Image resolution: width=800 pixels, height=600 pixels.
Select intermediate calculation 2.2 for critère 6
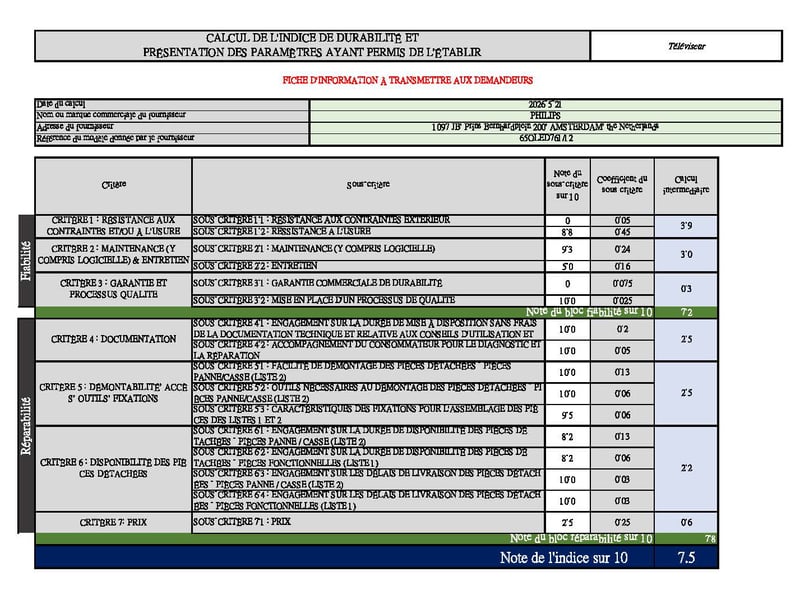point(686,468)
